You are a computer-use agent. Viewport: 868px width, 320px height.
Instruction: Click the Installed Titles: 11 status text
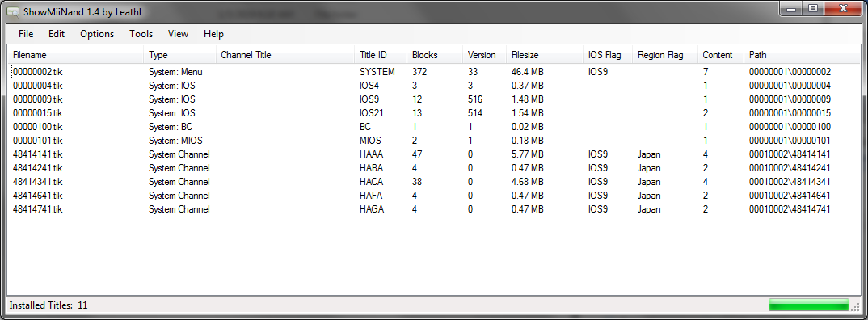[x=48, y=305]
